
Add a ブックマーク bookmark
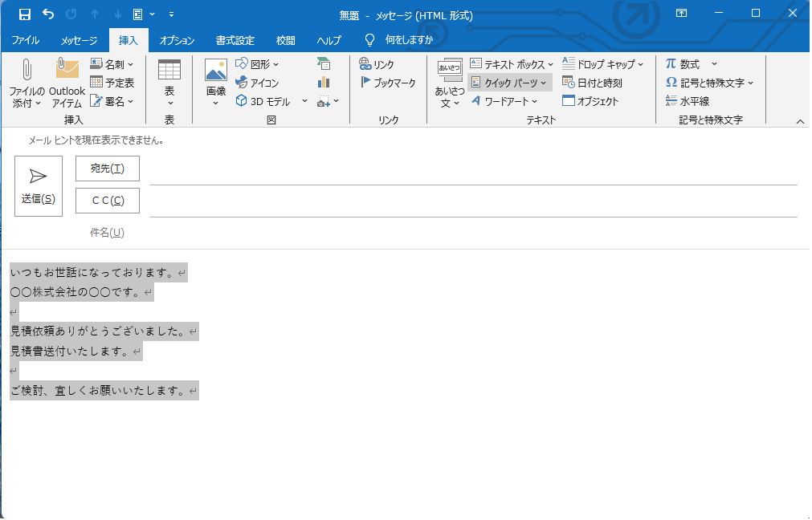[x=387, y=83]
